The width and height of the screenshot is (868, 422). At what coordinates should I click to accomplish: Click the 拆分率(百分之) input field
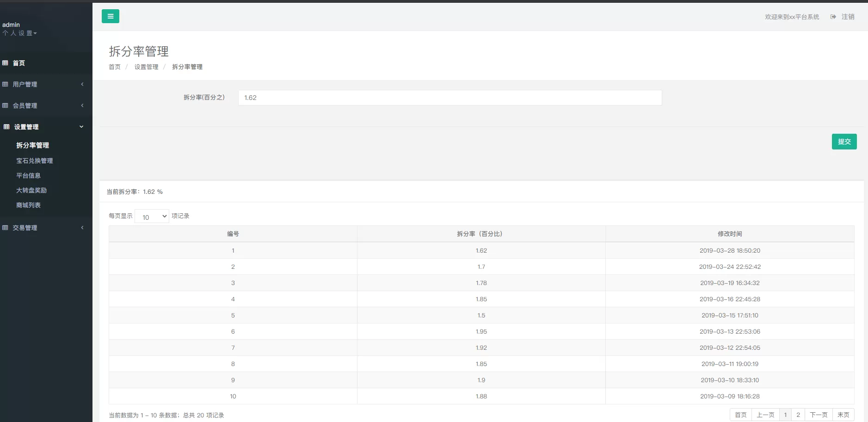click(449, 98)
